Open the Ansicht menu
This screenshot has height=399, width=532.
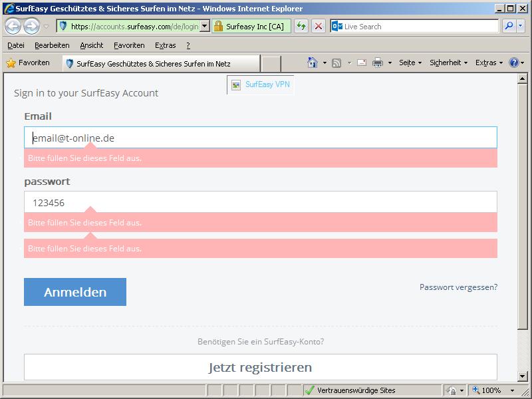[92, 45]
